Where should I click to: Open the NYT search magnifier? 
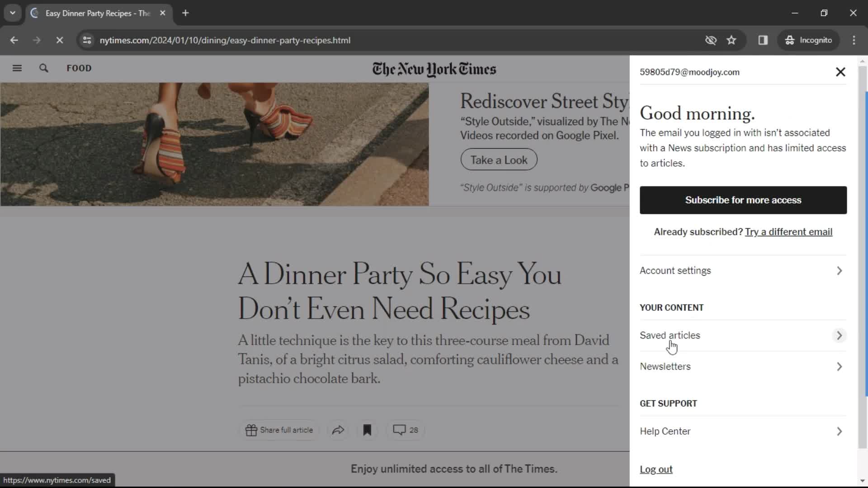point(43,68)
